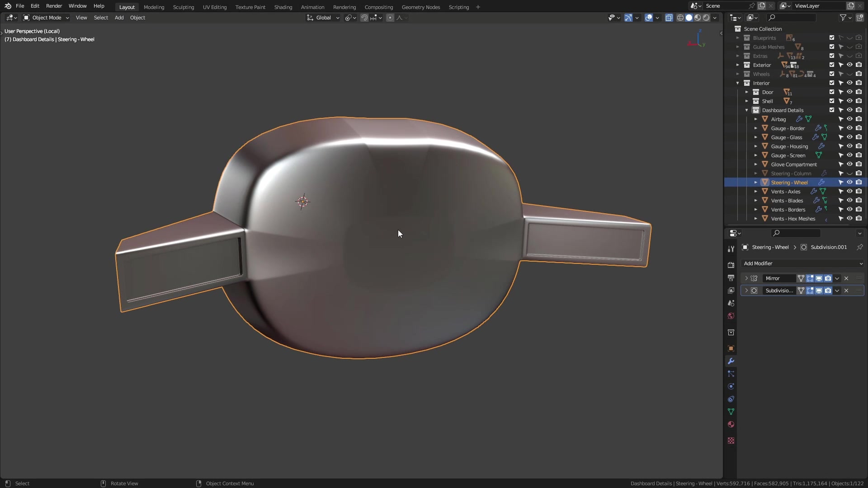Open the File menu
The width and height of the screenshot is (868, 488).
point(20,6)
